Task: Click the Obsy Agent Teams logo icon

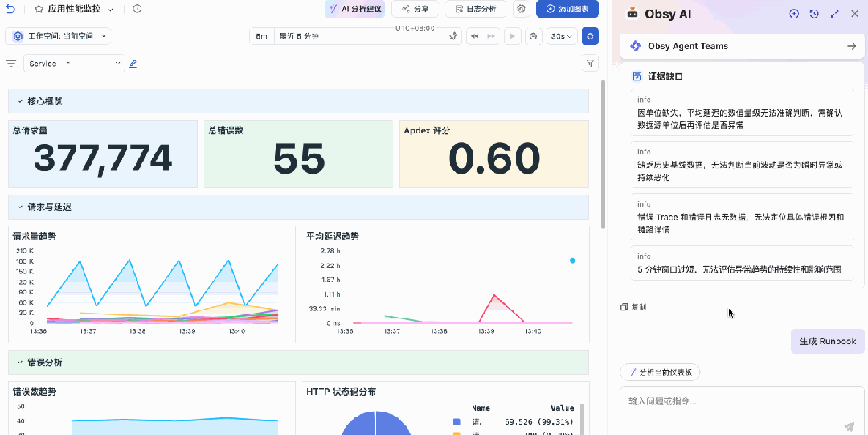Action: pyautogui.click(x=636, y=46)
